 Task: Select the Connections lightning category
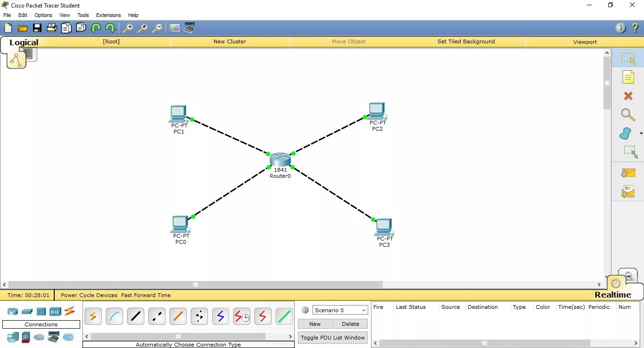click(x=70, y=311)
